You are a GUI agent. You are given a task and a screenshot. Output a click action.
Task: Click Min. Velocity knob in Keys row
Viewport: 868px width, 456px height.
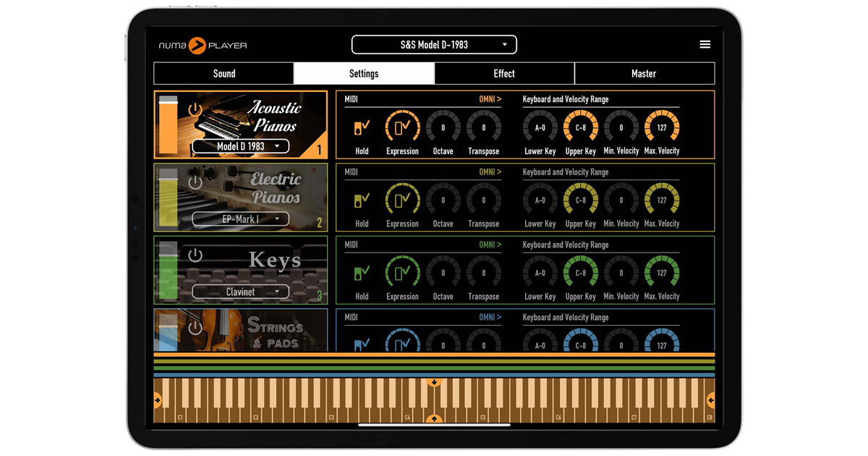coord(621,273)
